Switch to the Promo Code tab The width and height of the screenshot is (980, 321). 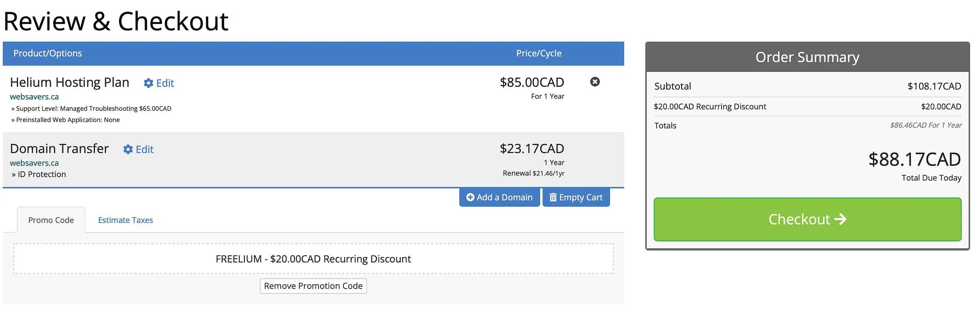click(x=51, y=220)
